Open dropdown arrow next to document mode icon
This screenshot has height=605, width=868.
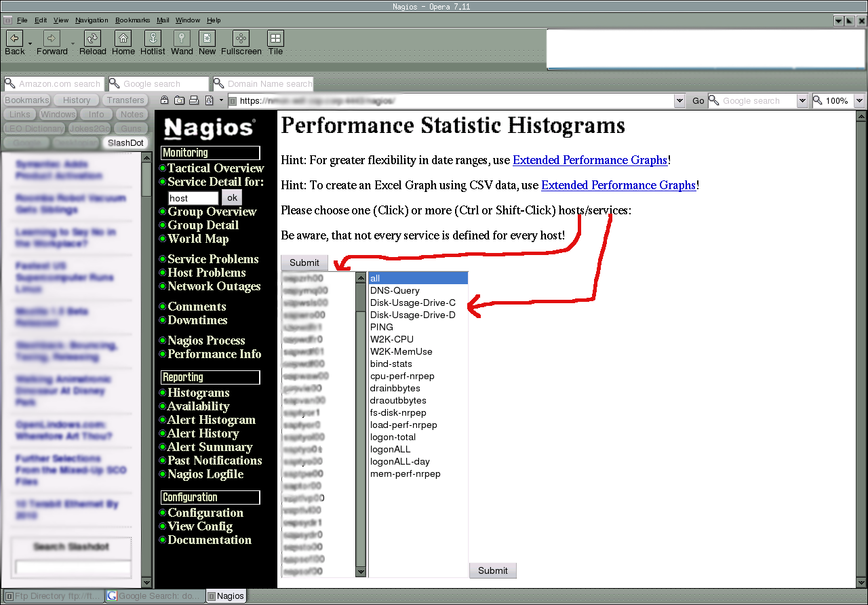[x=220, y=100]
